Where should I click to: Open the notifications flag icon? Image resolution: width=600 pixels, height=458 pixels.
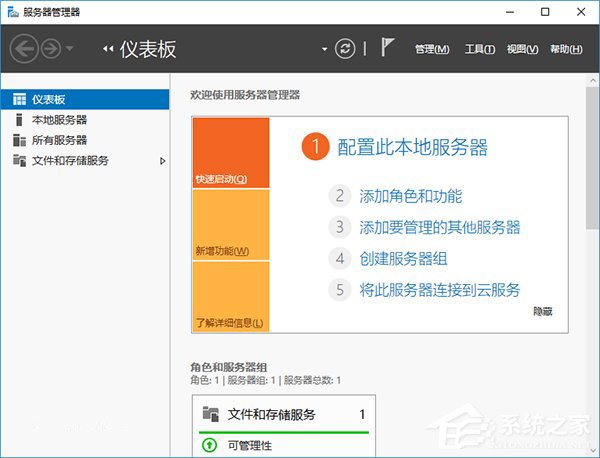point(387,47)
